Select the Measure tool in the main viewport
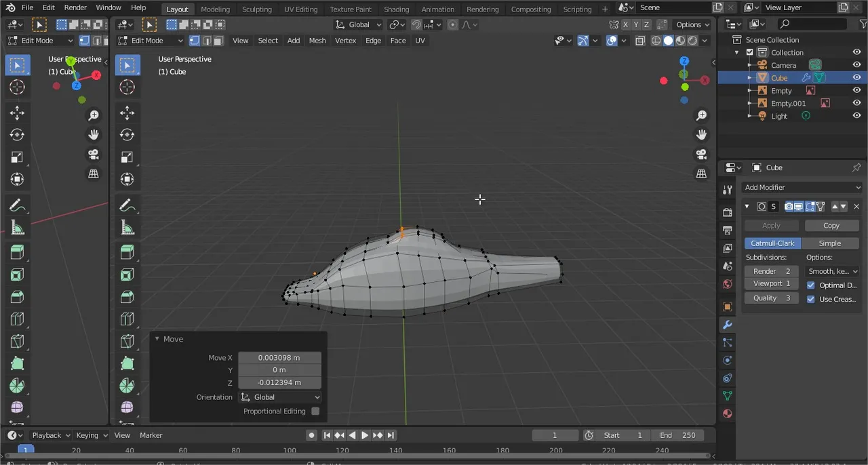Viewport: 868px width, 465px height. point(127,227)
